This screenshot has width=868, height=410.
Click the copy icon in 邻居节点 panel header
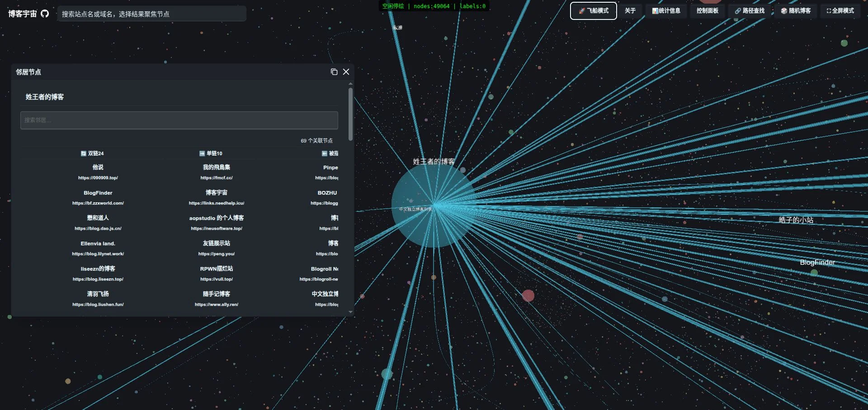point(334,72)
